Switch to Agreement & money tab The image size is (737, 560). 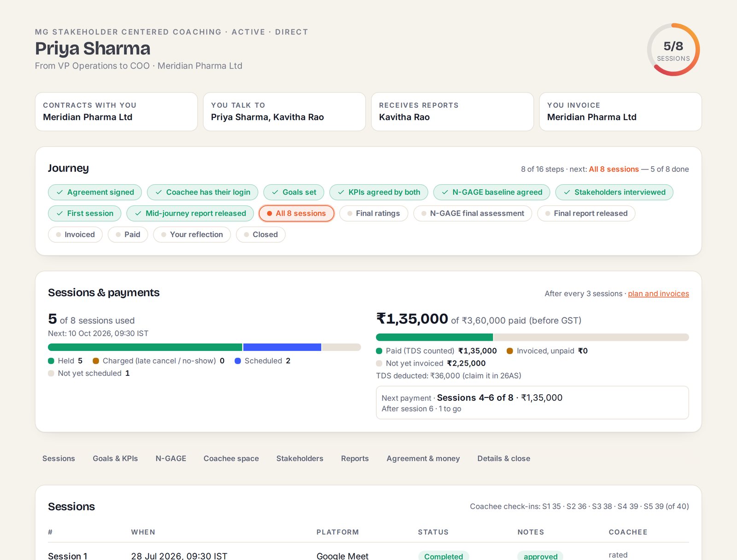423,458
